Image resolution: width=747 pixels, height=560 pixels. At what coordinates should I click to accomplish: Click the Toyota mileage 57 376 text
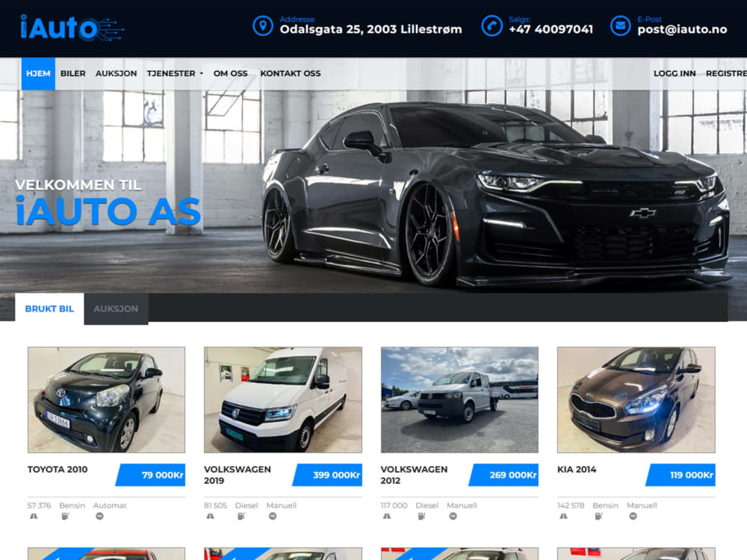coord(39,505)
